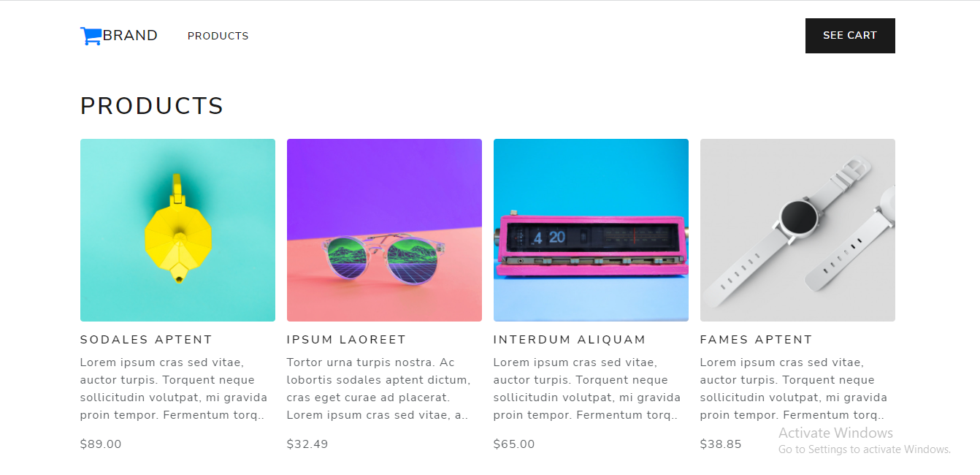Click the INTERDUM ALIQUAM product title
The image size is (980, 475).
point(570,340)
